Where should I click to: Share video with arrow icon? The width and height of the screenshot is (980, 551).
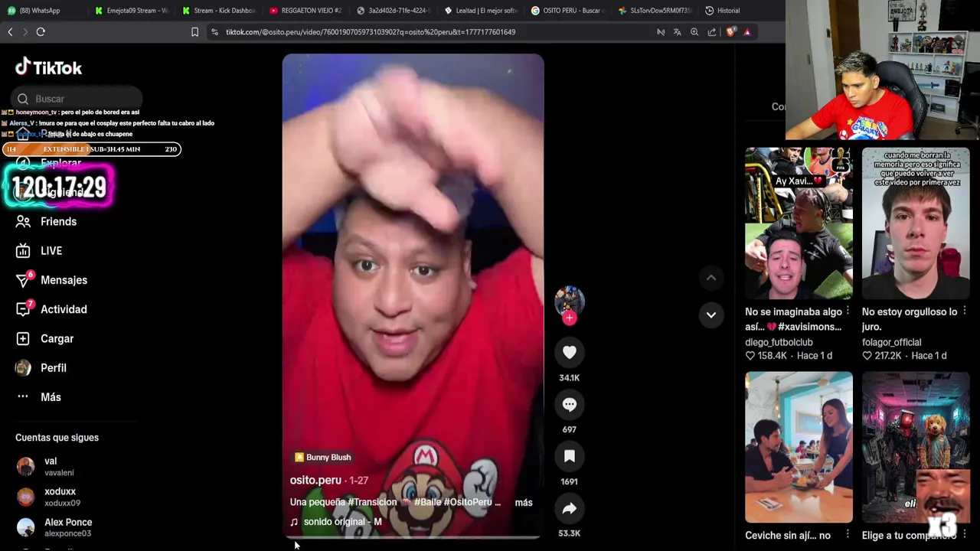pyautogui.click(x=569, y=508)
